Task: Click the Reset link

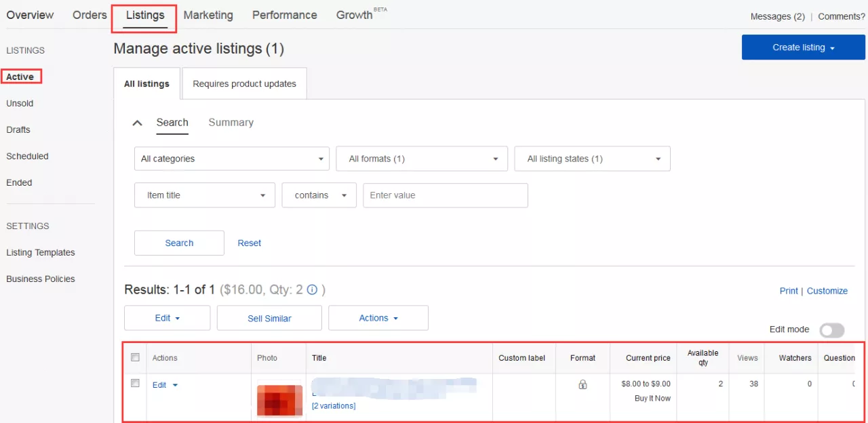Action: click(x=249, y=243)
